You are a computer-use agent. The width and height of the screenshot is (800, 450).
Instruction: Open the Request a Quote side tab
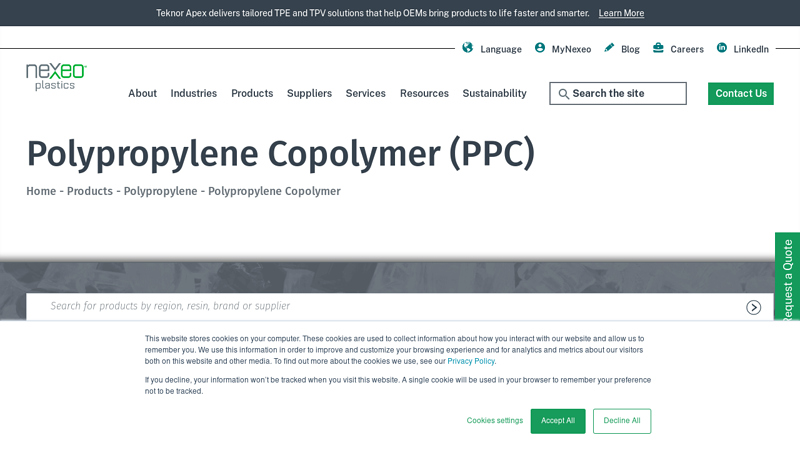click(787, 278)
